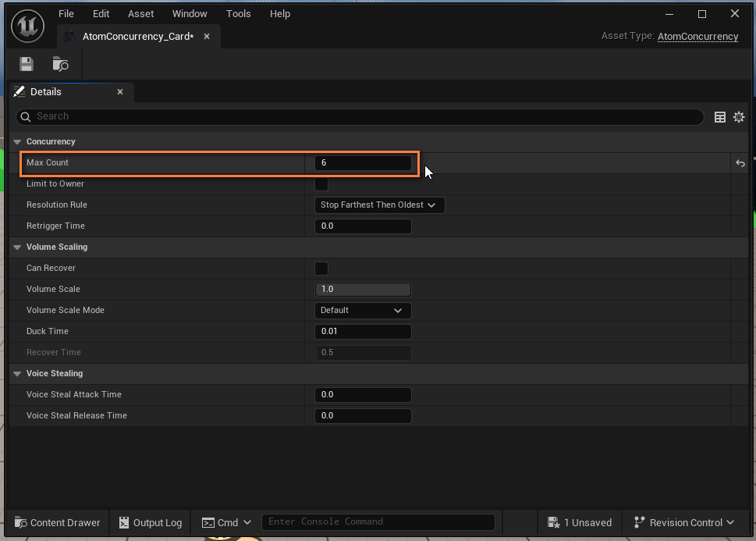Image resolution: width=756 pixels, height=541 pixels.
Task: Click the Details panel pencil icon
Action: point(20,91)
